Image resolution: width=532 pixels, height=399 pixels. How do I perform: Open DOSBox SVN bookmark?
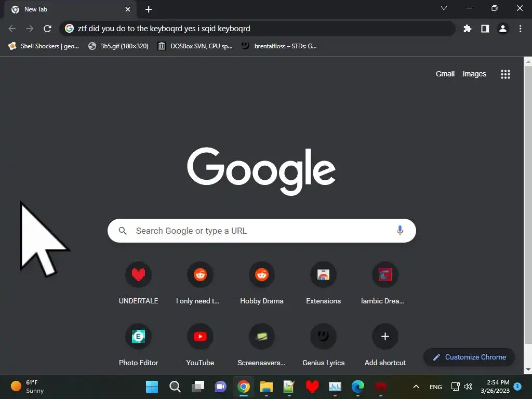tap(195, 46)
